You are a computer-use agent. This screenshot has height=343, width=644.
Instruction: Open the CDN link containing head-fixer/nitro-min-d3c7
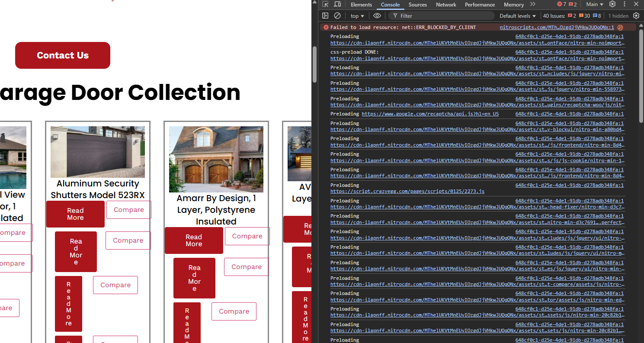click(477, 207)
